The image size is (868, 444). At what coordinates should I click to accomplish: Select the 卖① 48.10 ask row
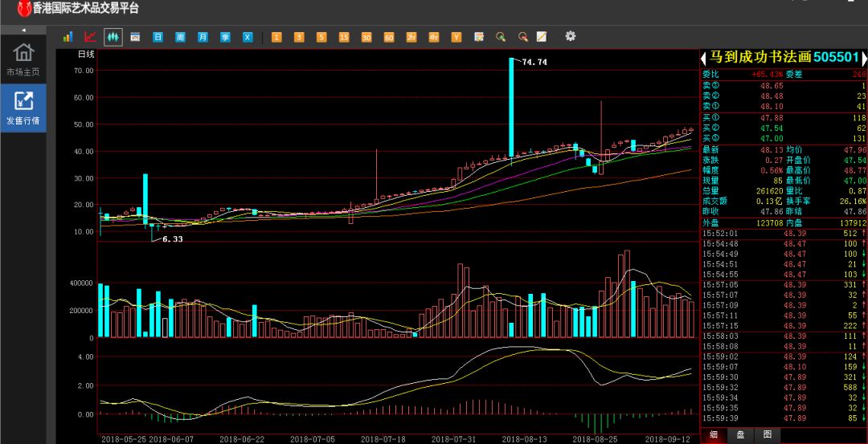click(784, 106)
